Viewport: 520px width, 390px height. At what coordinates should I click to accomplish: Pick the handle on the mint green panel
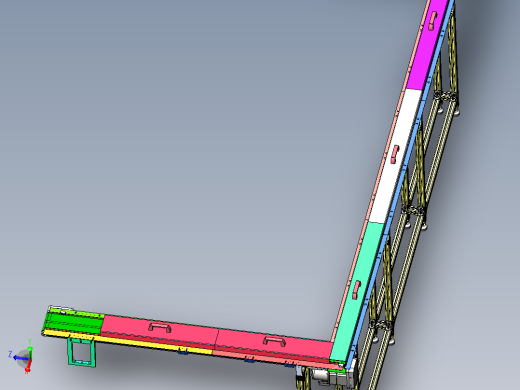(357, 290)
